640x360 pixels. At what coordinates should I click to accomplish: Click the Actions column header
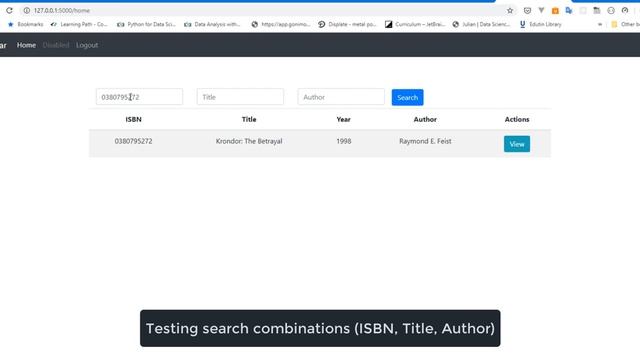pyautogui.click(x=517, y=120)
